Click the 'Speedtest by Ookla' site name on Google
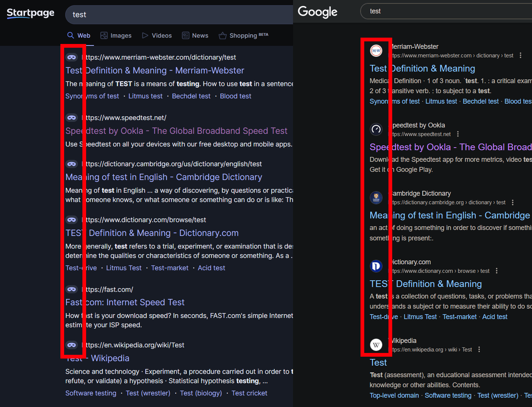 click(x=417, y=125)
